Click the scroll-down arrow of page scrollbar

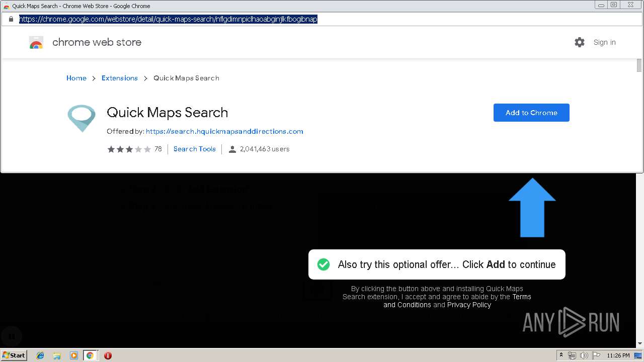tap(640, 343)
